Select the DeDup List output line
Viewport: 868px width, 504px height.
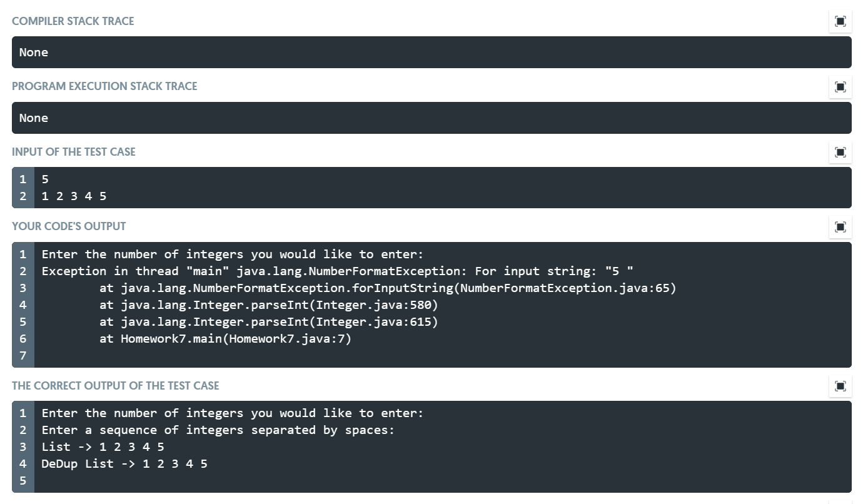[124, 463]
